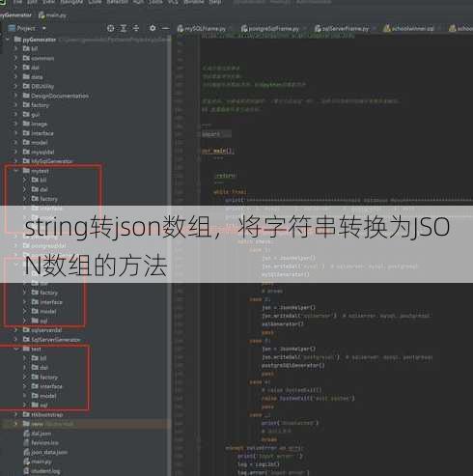Collapse the mytest folder chevron

coord(15,171)
